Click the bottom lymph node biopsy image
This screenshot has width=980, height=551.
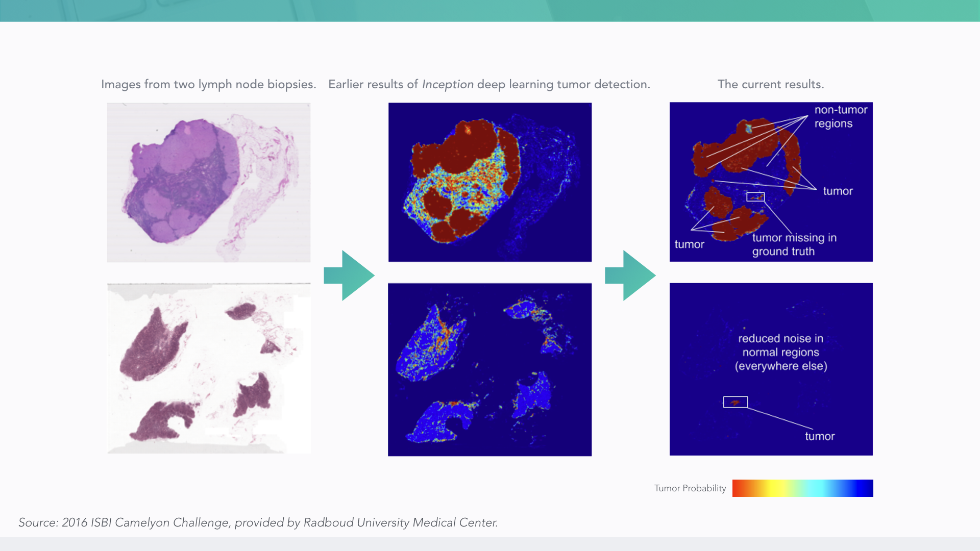click(209, 368)
